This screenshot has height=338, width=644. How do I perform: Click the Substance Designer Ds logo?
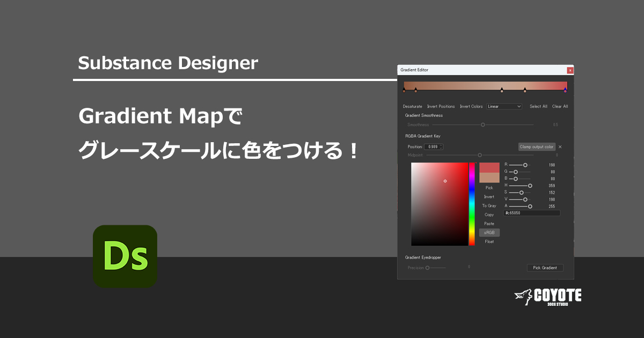(125, 256)
